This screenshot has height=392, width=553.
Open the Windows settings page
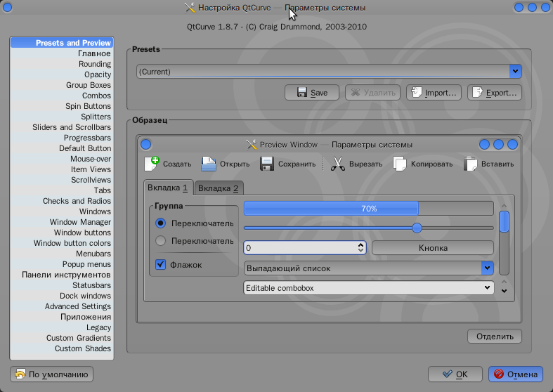tap(62, 211)
